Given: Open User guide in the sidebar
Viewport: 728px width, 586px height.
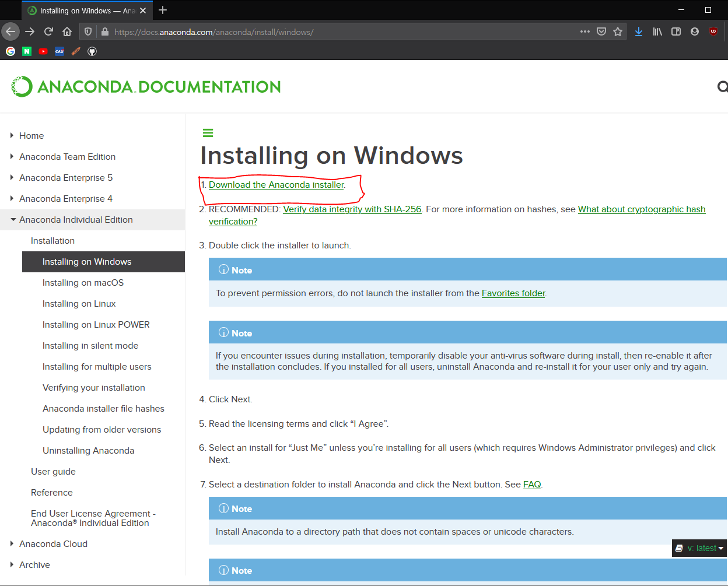Looking at the screenshot, I should (53, 471).
